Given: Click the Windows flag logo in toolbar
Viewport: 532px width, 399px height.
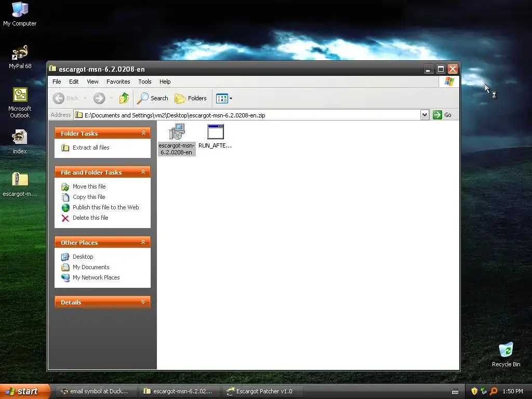Looking at the screenshot, I should tap(449, 82).
